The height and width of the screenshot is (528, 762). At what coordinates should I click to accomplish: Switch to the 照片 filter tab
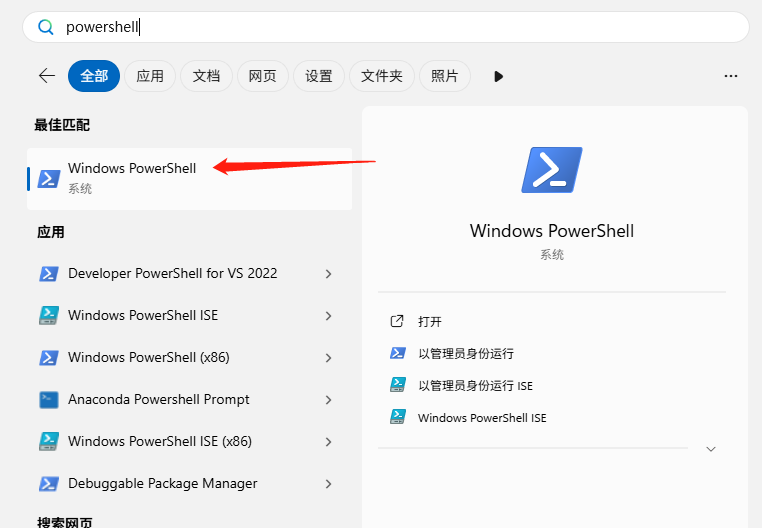[445, 76]
